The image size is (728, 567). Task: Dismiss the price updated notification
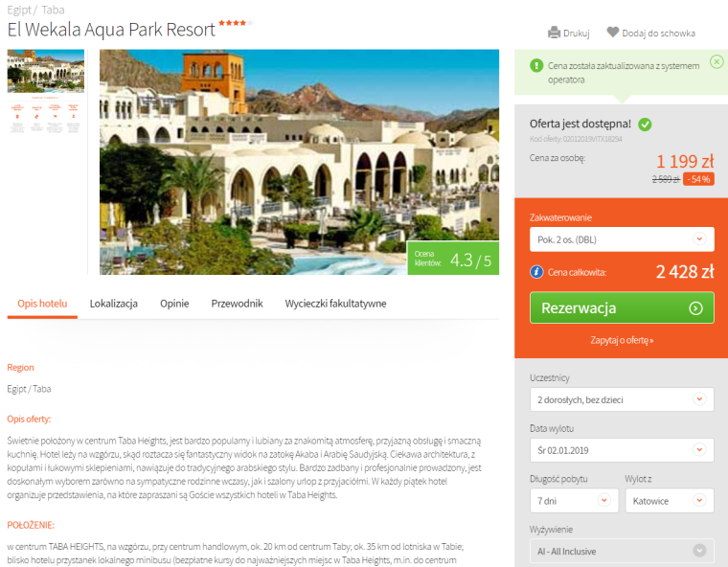[717, 61]
